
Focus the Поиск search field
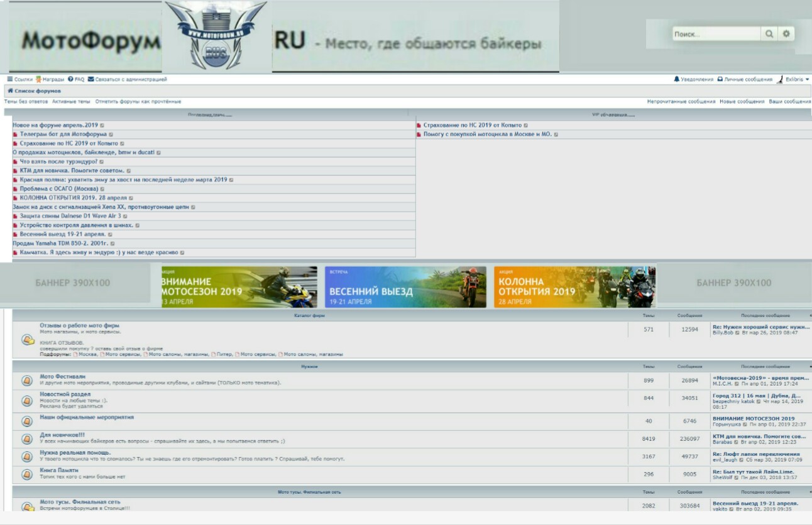pyautogui.click(x=715, y=35)
